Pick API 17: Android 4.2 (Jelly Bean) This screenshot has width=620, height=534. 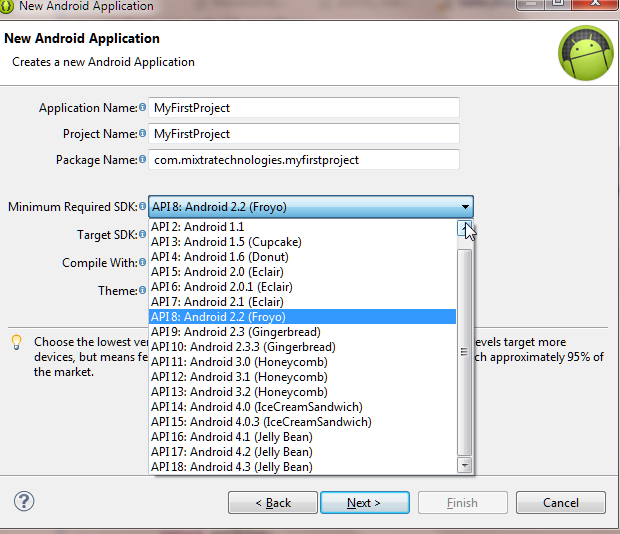click(302, 452)
